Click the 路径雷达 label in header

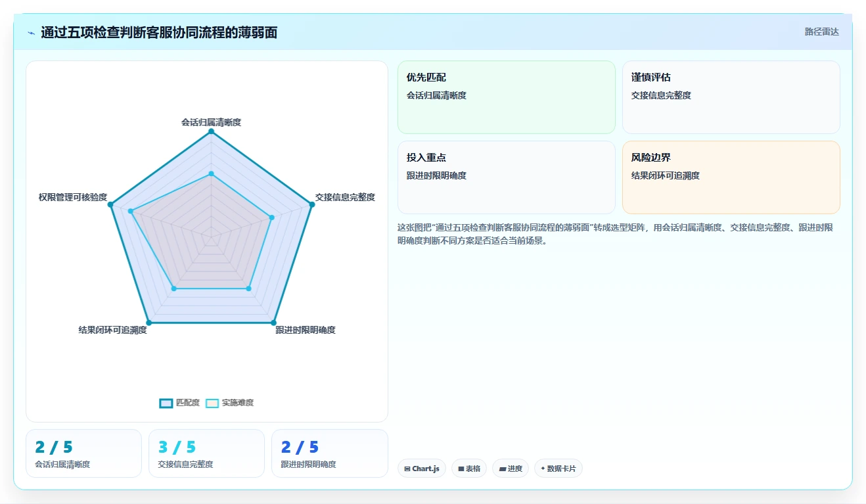(x=822, y=32)
